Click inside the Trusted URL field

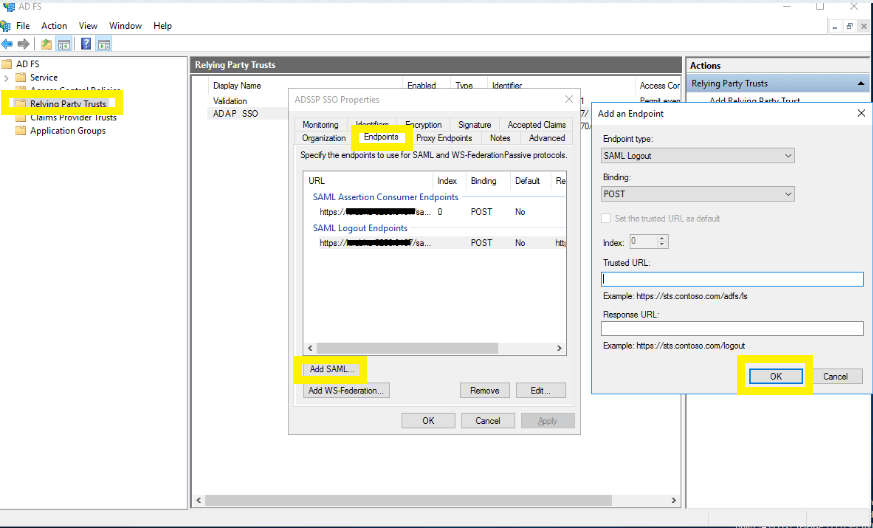(732, 280)
